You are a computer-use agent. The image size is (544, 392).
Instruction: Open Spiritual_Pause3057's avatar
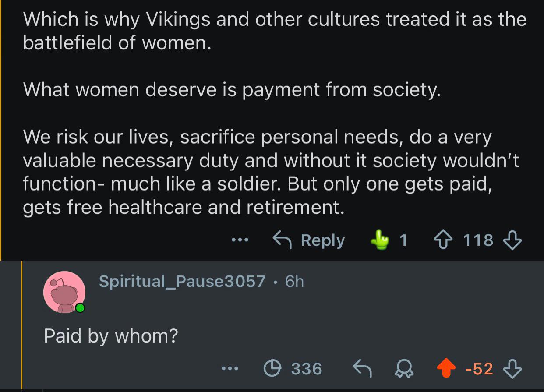tap(64, 292)
